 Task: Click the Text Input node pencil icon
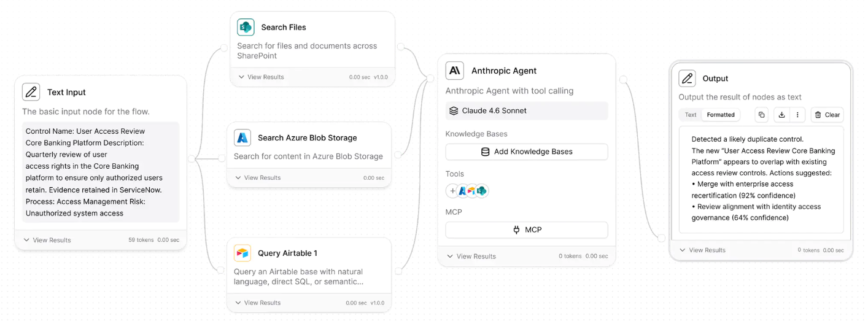point(31,92)
